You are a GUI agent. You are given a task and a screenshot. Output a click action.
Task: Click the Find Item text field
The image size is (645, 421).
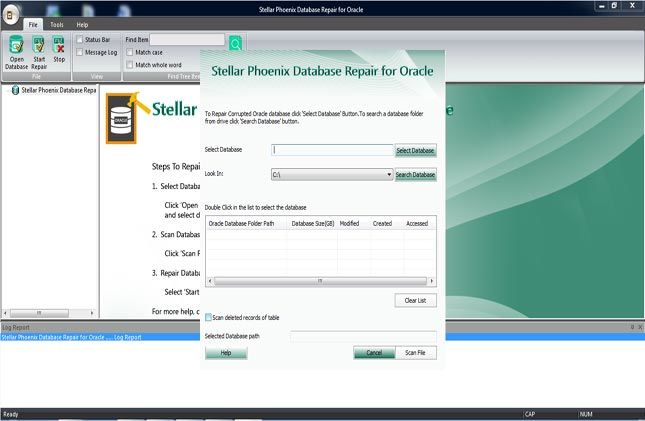click(187, 40)
